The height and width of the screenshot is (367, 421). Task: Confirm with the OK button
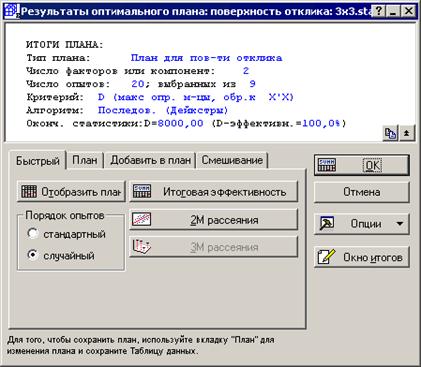coord(362,165)
